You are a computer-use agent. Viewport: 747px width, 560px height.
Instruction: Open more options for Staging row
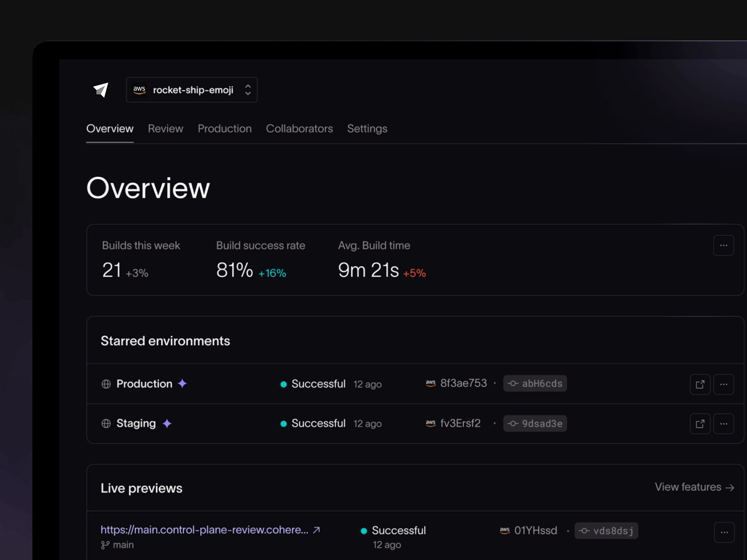(x=723, y=424)
